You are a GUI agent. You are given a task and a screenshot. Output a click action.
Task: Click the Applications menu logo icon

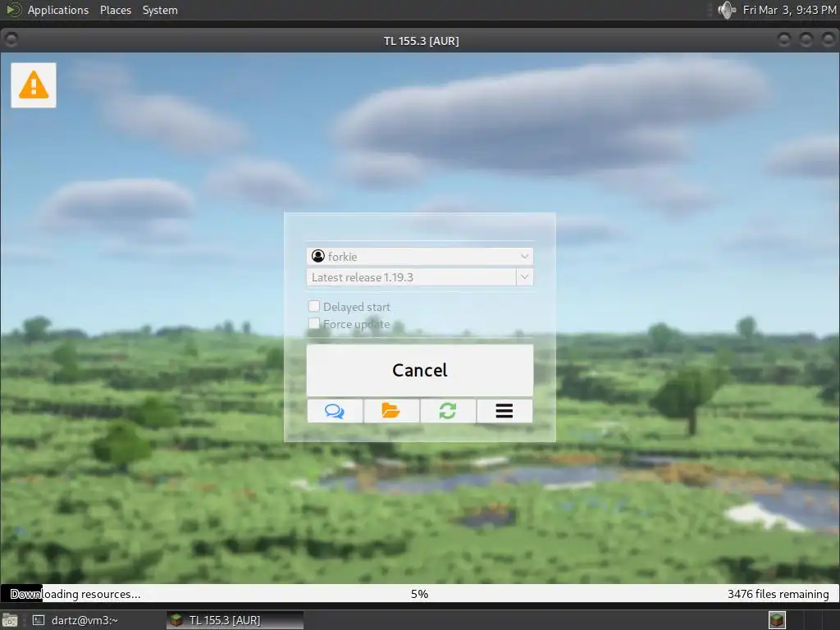[x=13, y=10]
